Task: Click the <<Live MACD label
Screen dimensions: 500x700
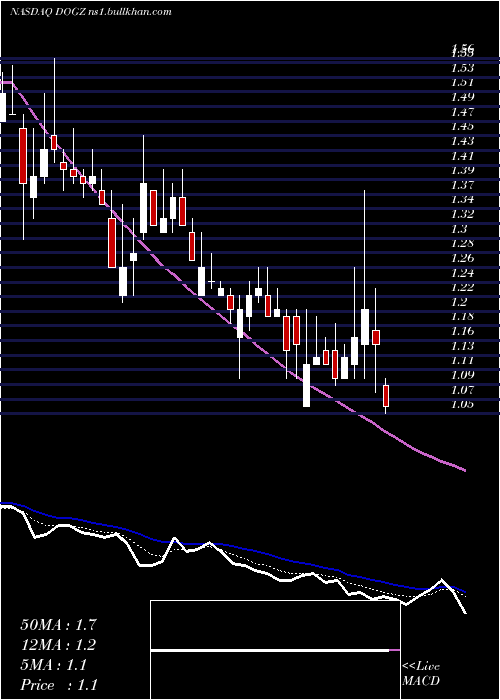Action: click(x=421, y=674)
